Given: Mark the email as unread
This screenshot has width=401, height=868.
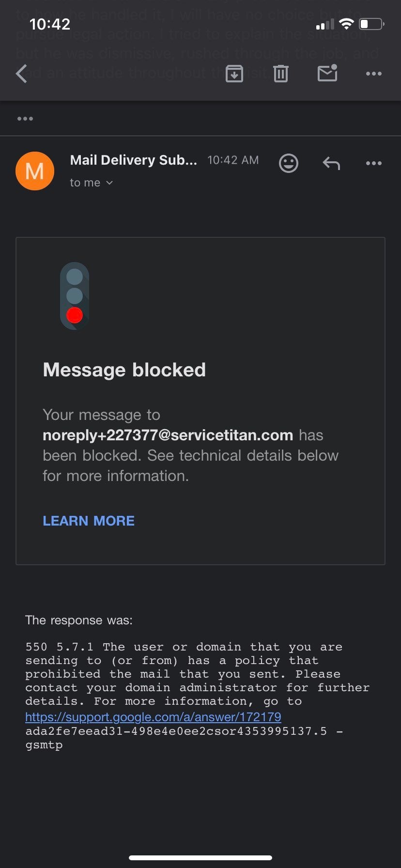Looking at the screenshot, I should coord(327,73).
